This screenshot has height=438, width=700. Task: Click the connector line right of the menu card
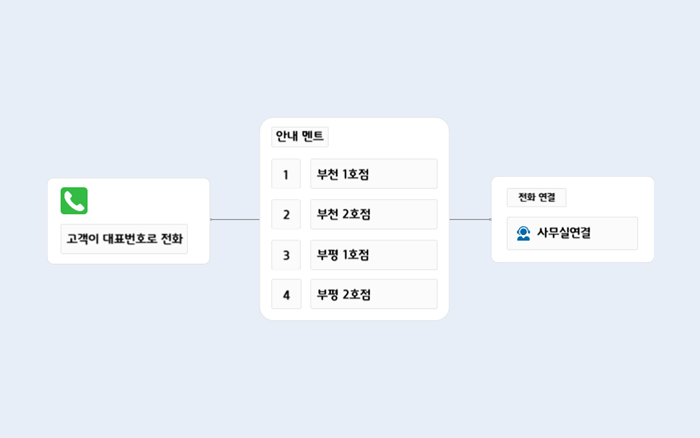(470, 219)
